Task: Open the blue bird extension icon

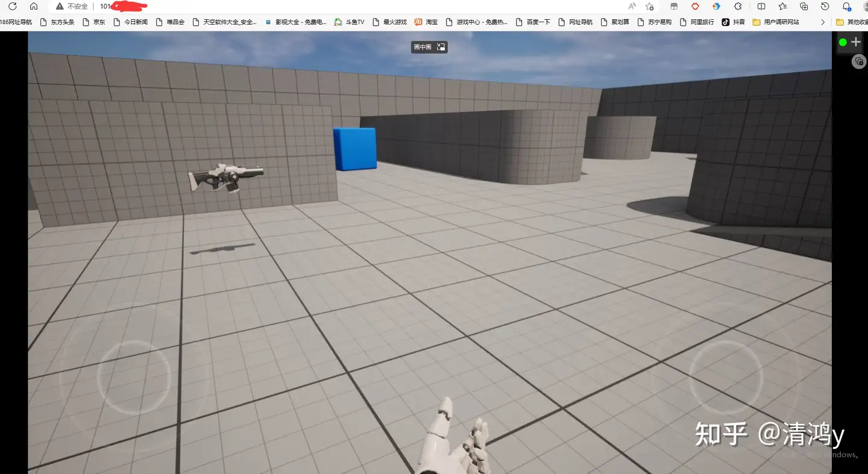Action: pos(716,6)
